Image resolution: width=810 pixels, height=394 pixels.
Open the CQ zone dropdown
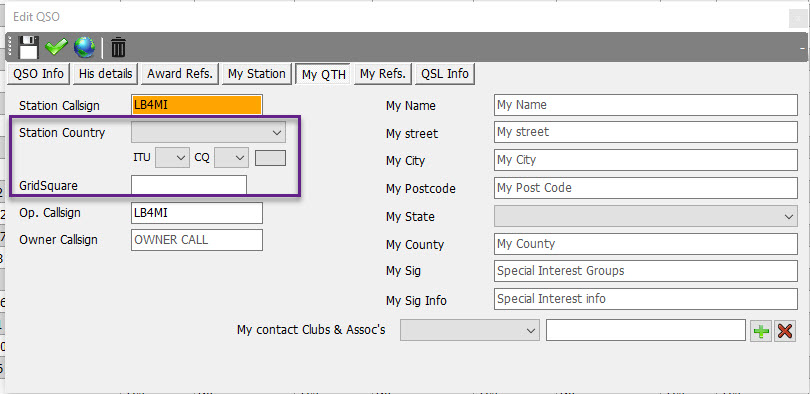click(x=232, y=157)
